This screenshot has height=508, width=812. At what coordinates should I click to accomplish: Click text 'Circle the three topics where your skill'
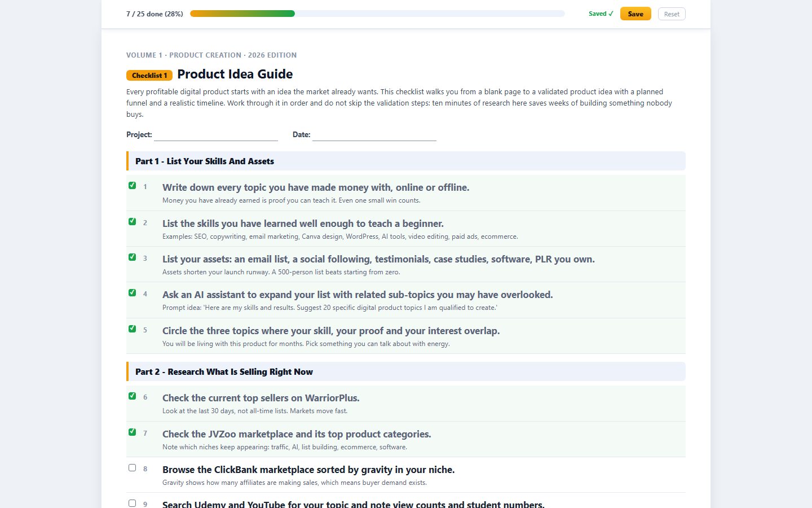pos(248,331)
